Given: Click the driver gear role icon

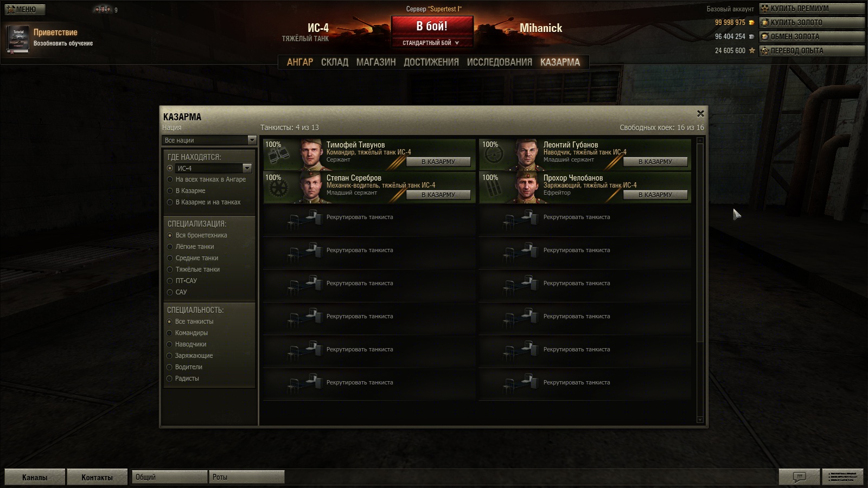Looking at the screenshot, I should [278, 189].
